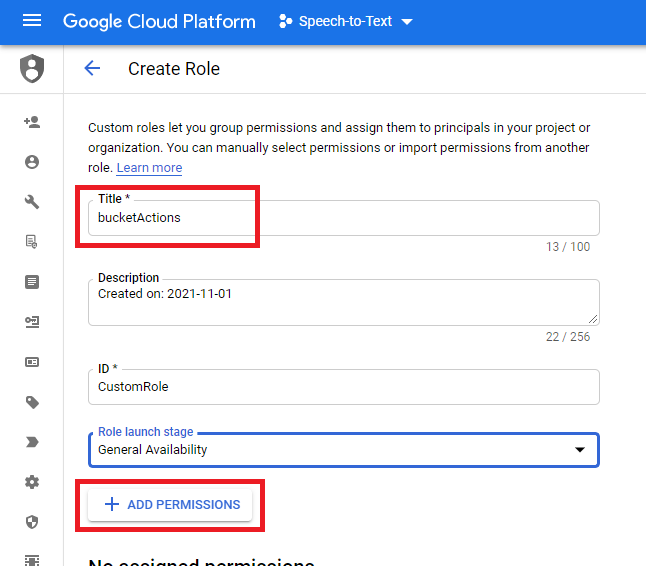Image resolution: width=646 pixels, height=566 pixels.
Task: Select the wrench troubleshooter sidebar icon
Action: tap(32, 202)
